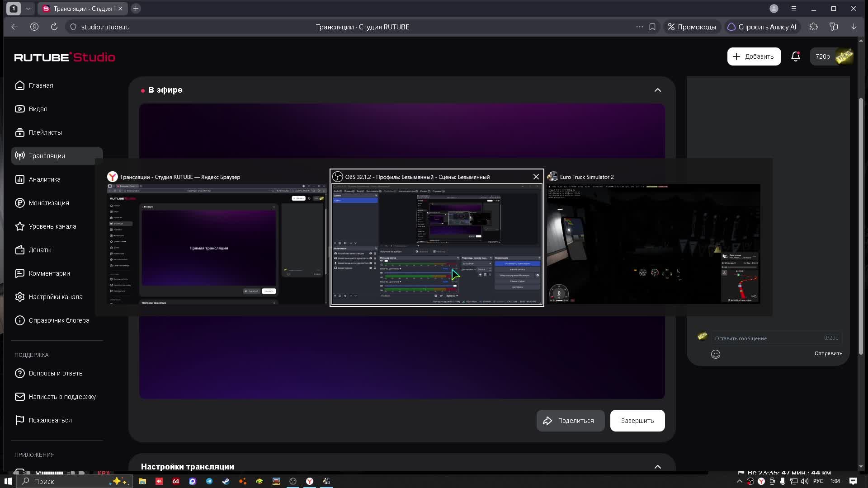Click the taskbar Поиск search box

click(75, 481)
